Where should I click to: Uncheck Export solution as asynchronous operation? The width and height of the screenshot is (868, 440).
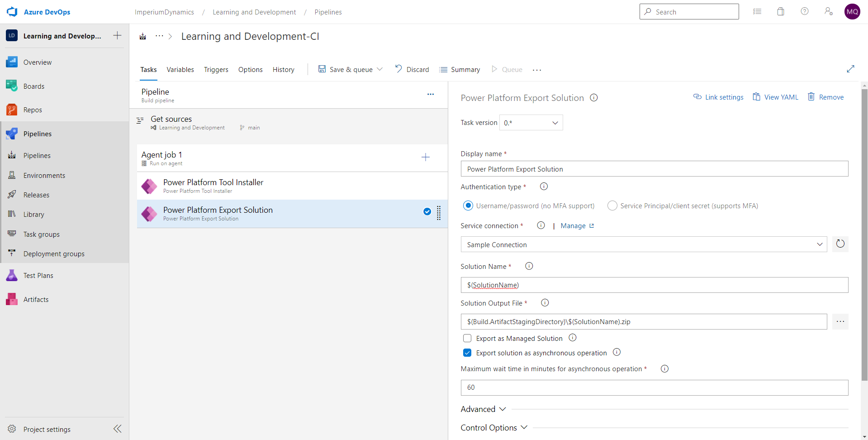467,353
